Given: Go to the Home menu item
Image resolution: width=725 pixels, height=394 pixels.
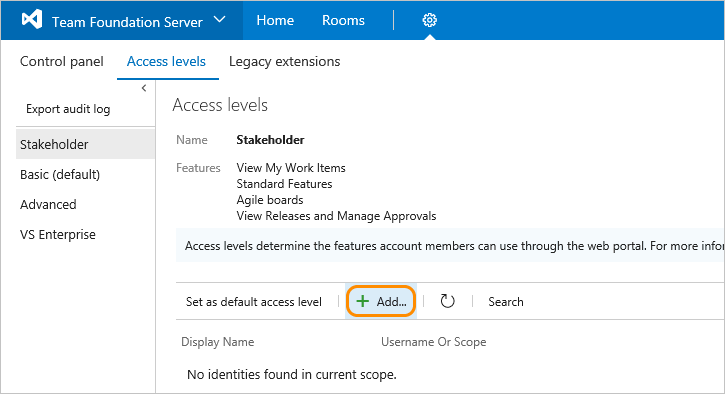Looking at the screenshot, I should point(275,20).
